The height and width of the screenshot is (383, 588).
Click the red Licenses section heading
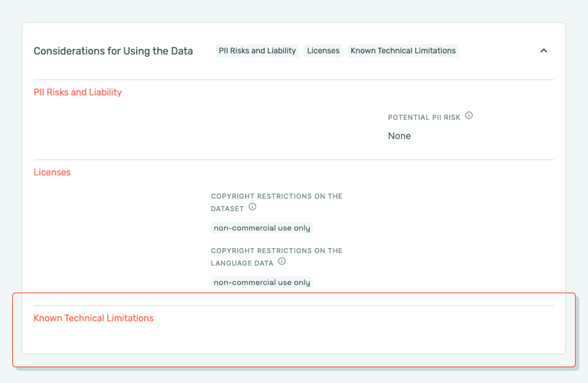click(52, 172)
